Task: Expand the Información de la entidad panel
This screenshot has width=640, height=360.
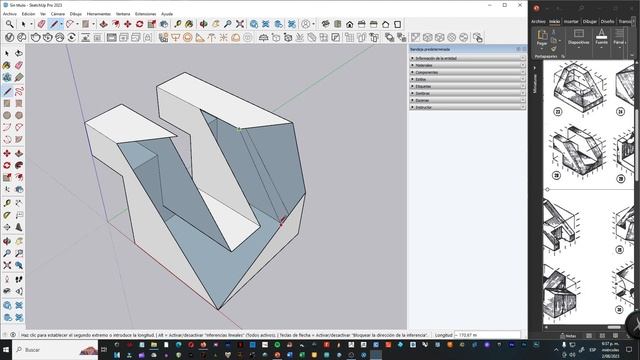Action: (x=467, y=58)
